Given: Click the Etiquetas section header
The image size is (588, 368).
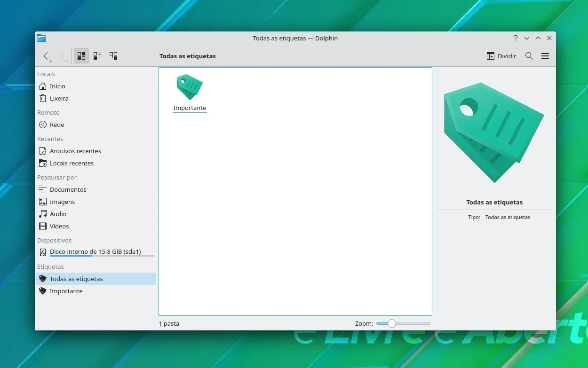Looking at the screenshot, I should click(50, 266).
